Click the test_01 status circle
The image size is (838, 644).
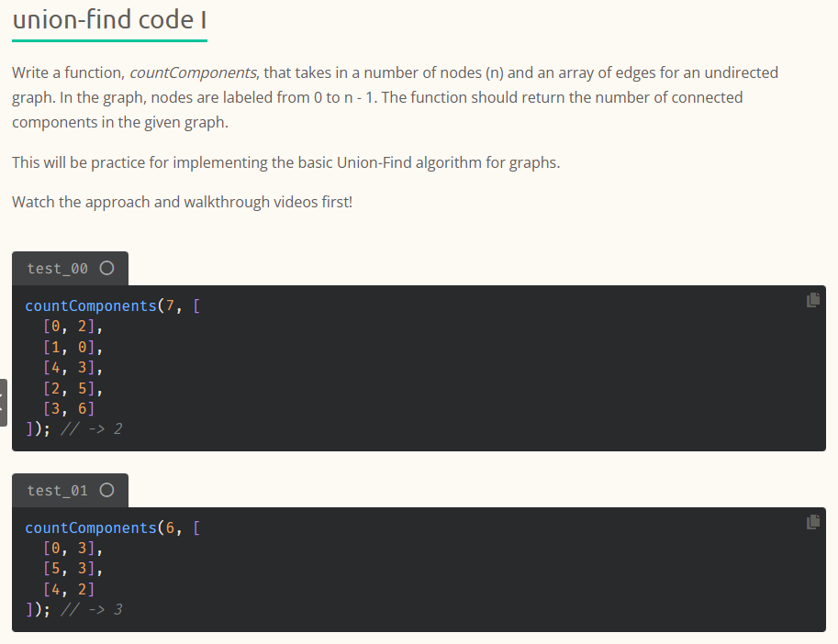tap(106, 491)
